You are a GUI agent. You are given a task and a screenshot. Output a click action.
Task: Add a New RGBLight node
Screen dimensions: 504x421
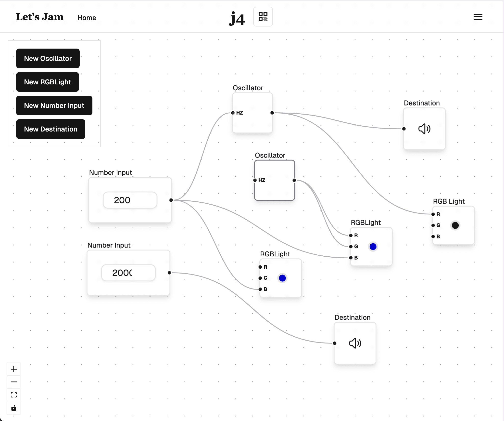48,82
